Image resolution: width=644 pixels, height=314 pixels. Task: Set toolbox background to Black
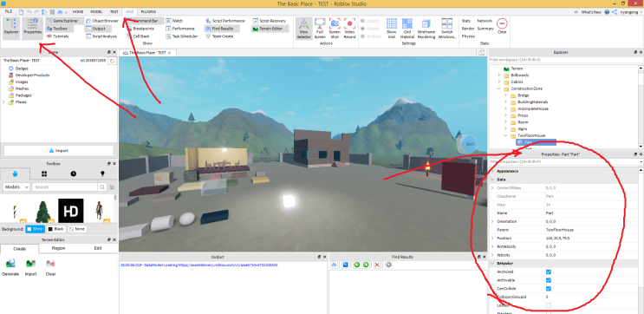56,229
